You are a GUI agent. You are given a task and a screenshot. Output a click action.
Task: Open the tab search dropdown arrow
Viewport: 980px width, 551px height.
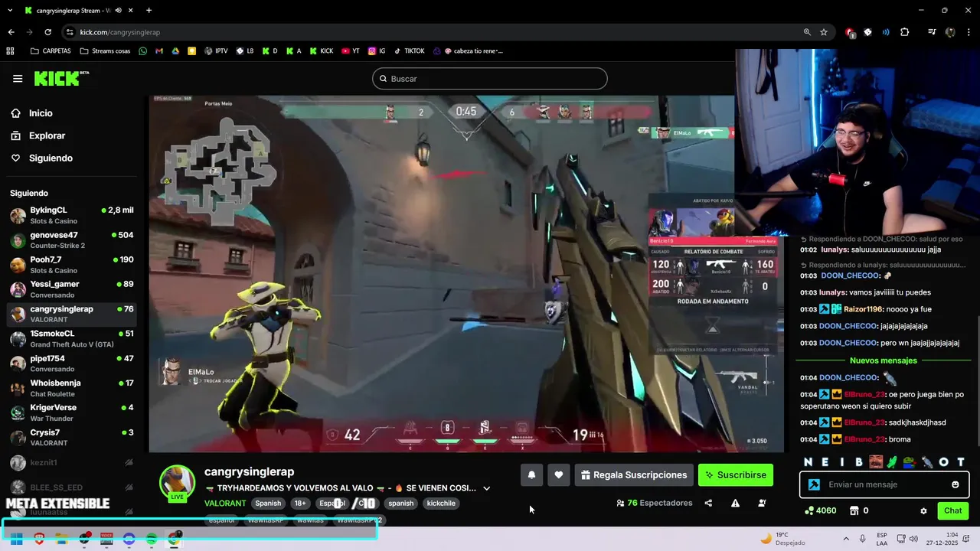coord(10,11)
